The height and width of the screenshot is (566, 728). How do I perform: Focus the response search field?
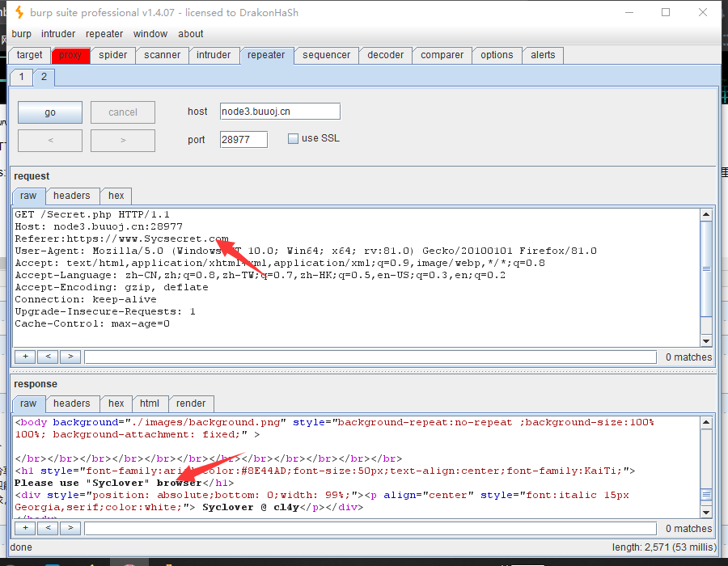370,529
